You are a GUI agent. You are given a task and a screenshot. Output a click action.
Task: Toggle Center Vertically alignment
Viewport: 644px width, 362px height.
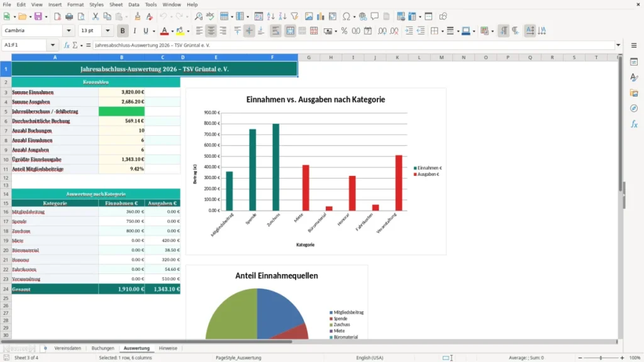(249, 31)
